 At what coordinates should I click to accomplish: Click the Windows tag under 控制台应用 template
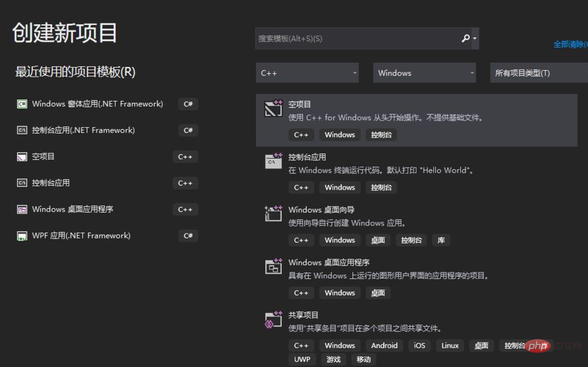(x=340, y=188)
